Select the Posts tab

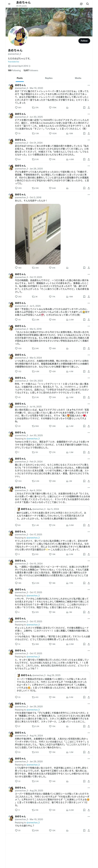(x=20, y=78)
